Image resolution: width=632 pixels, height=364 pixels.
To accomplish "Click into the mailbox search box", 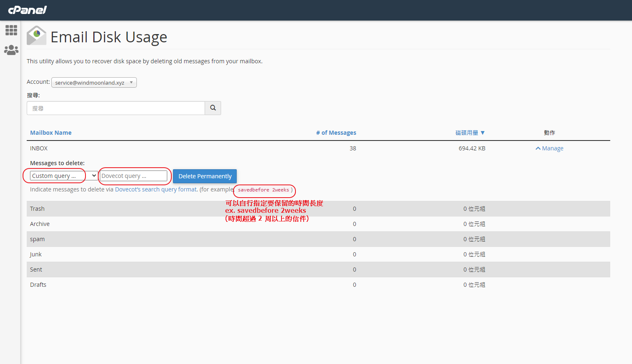I will pos(116,108).
